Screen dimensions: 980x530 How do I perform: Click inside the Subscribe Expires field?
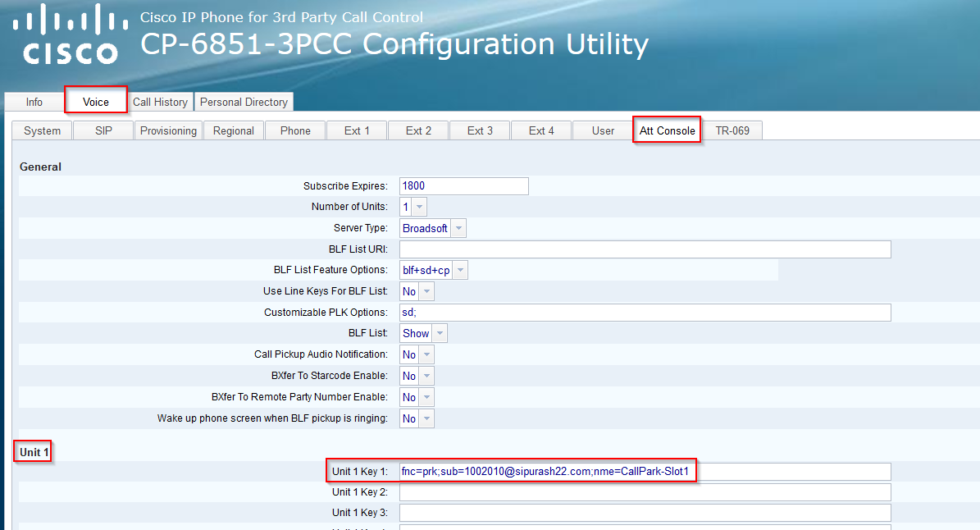coord(463,185)
